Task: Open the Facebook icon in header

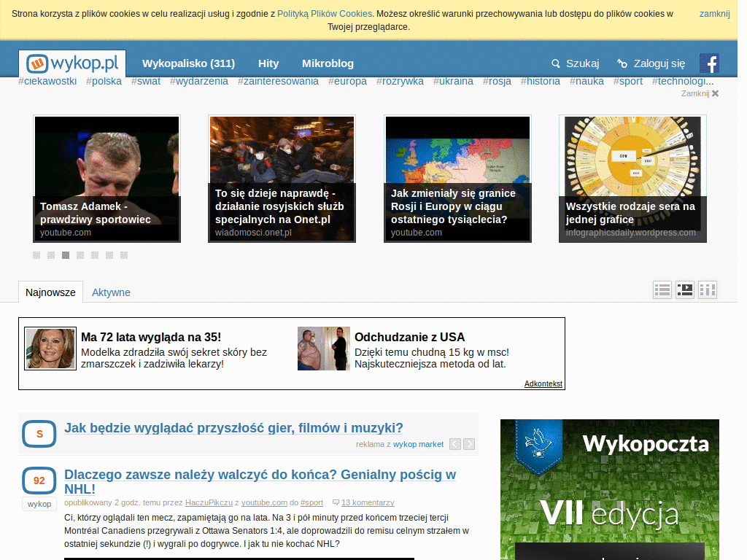Action: tap(709, 63)
